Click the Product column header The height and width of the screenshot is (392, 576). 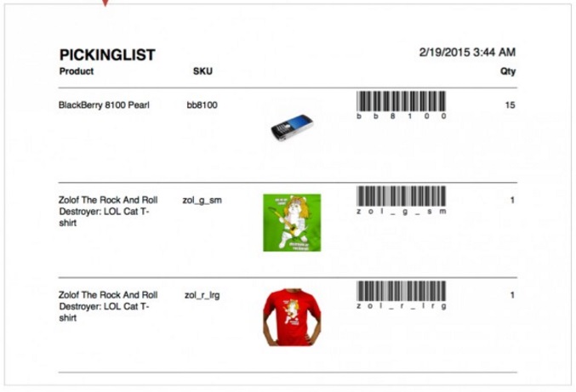click(77, 71)
